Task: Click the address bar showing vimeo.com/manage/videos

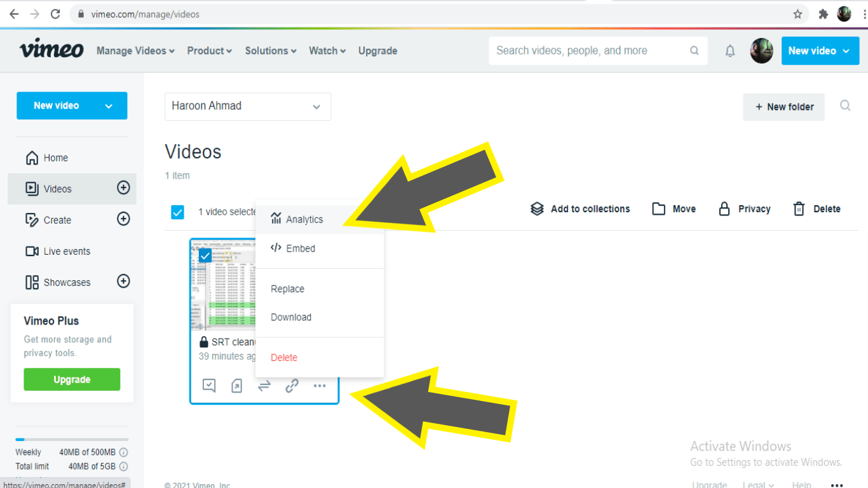Action: point(438,14)
